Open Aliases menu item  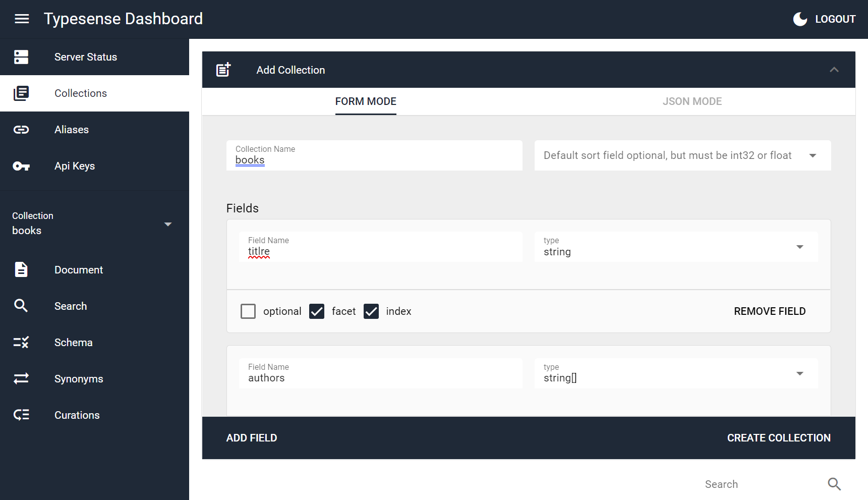94,130
